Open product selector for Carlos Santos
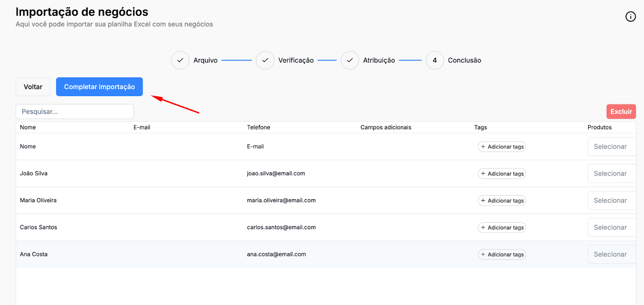Image resolution: width=644 pixels, height=305 pixels. pos(611,227)
